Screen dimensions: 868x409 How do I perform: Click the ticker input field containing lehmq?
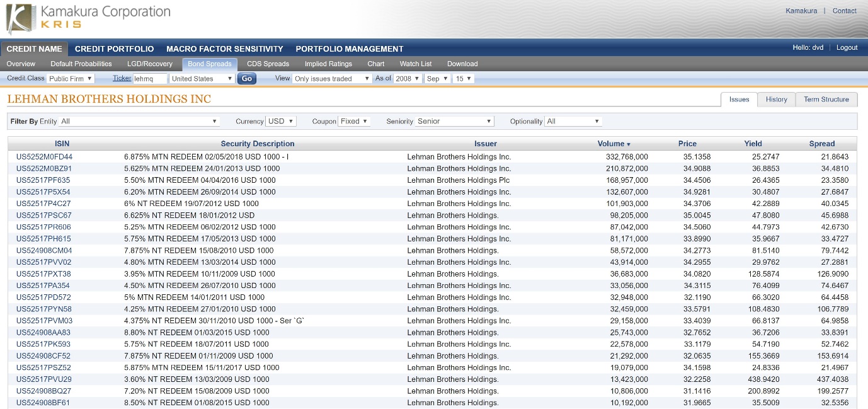pyautogui.click(x=151, y=79)
